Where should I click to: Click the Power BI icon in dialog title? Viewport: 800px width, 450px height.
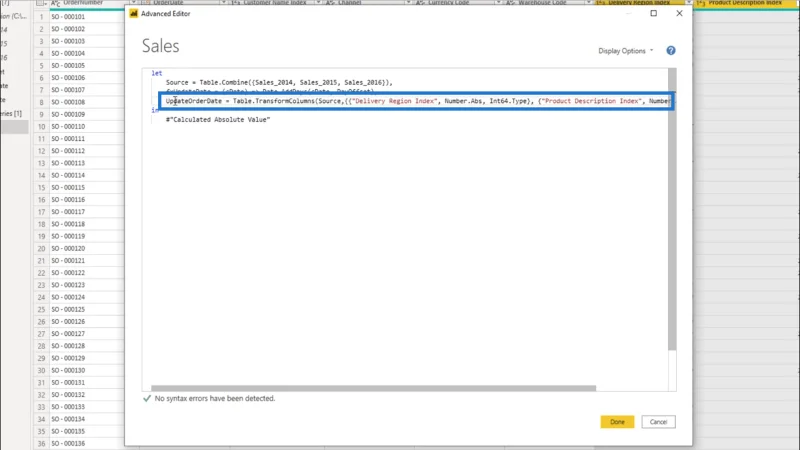134,13
